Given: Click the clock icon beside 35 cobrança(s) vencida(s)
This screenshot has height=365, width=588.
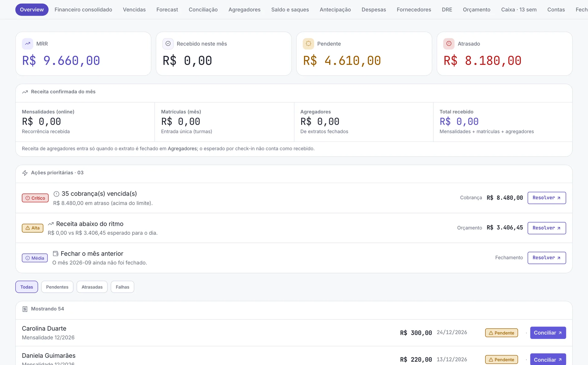Looking at the screenshot, I should pos(56,194).
